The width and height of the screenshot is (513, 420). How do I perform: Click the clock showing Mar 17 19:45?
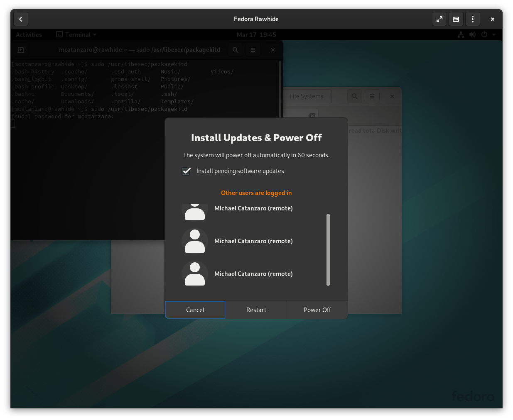256,35
